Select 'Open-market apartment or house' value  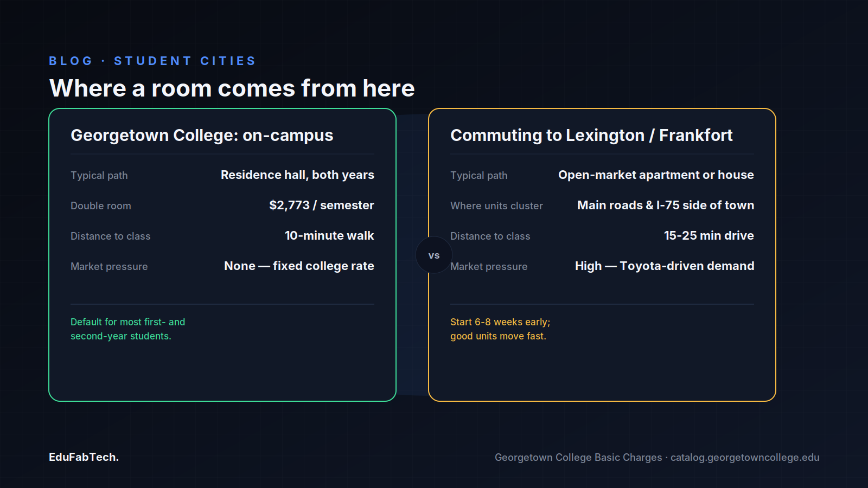pos(656,175)
